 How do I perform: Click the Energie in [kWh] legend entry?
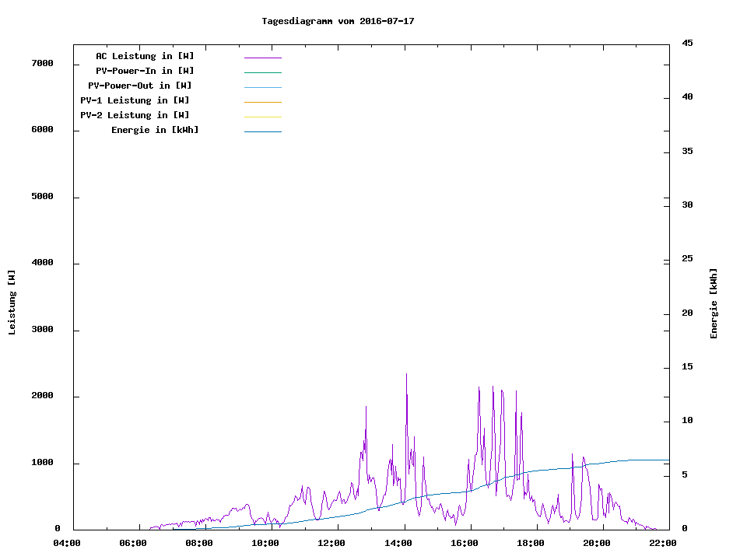pos(155,130)
